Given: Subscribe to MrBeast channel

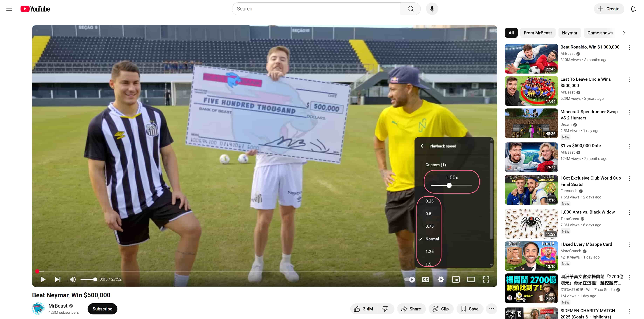Looking at the screenshot, I should 102,309.
